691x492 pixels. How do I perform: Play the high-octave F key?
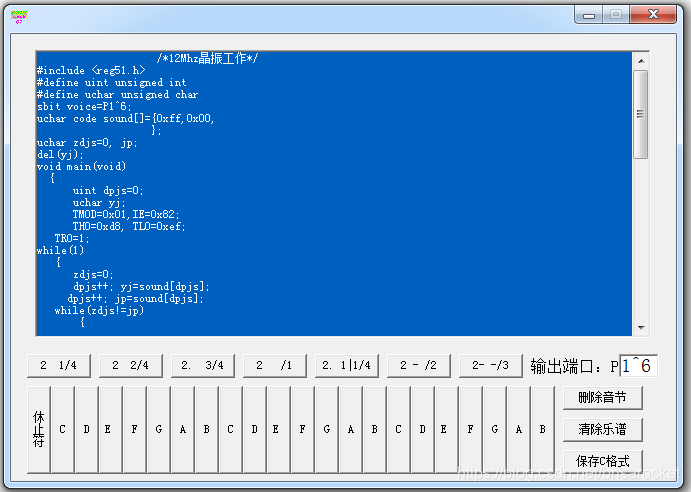point(470,429)
